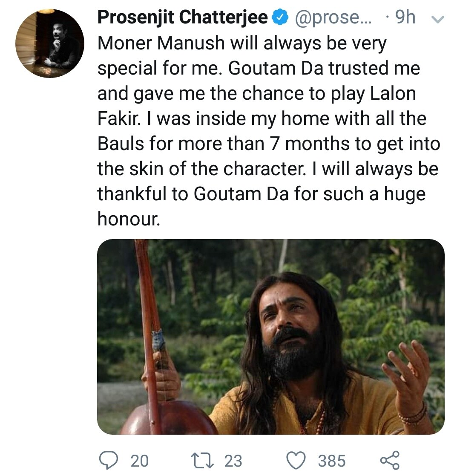
Task: Click the word 'honour.' ending the tweet
Action: click(129, 219)
